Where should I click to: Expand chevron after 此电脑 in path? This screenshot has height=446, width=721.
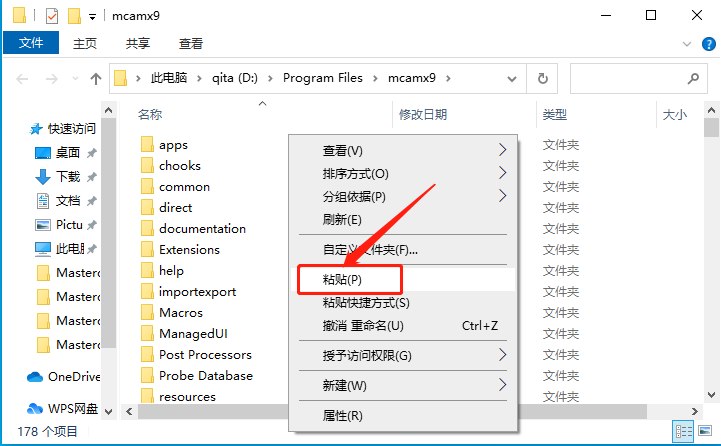tap(200, 79)
